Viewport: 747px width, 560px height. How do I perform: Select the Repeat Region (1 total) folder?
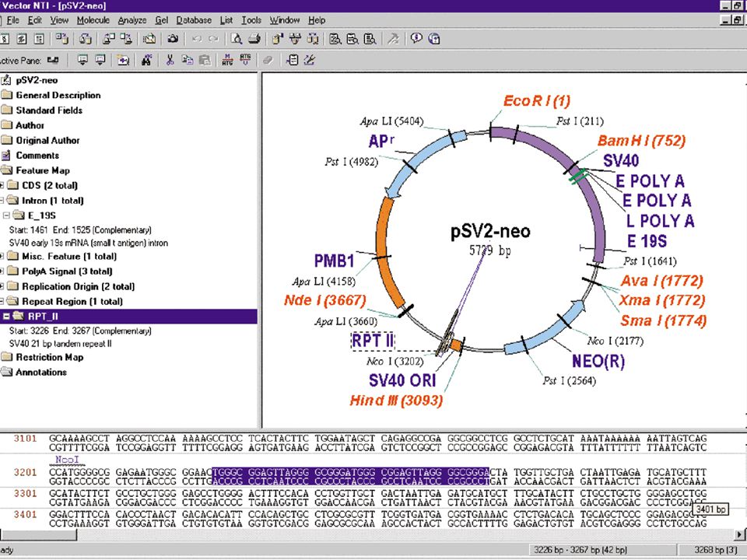[72, 302]
